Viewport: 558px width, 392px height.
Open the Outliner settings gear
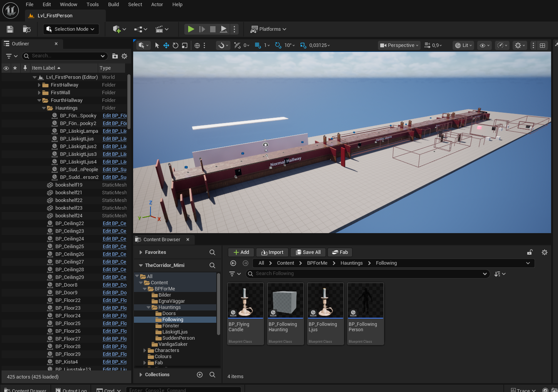click(x=124, y=56)
